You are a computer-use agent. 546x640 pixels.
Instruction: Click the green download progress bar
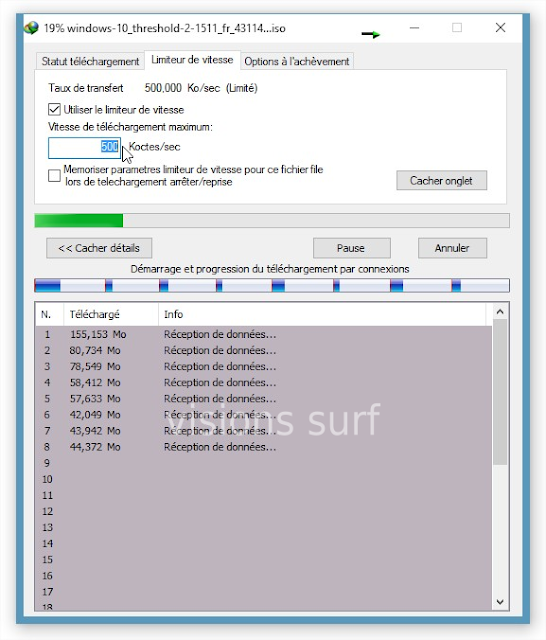point(272,220)
